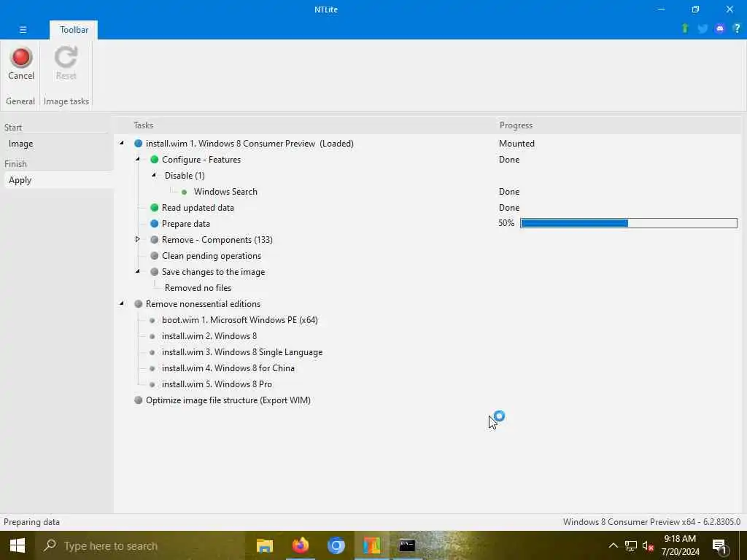Collapse Save changes to the image
This screenshot has height=560, width=747.
(x=138, y=271)
